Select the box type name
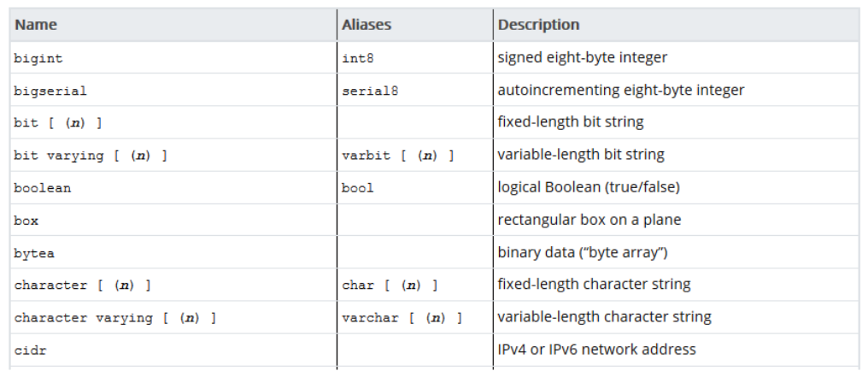 coord(26,221)
